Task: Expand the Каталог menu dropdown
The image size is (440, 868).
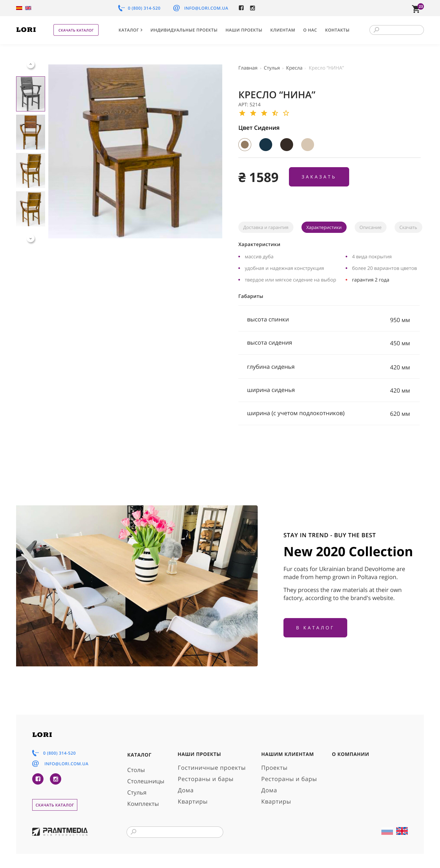Action: point(130,30)
